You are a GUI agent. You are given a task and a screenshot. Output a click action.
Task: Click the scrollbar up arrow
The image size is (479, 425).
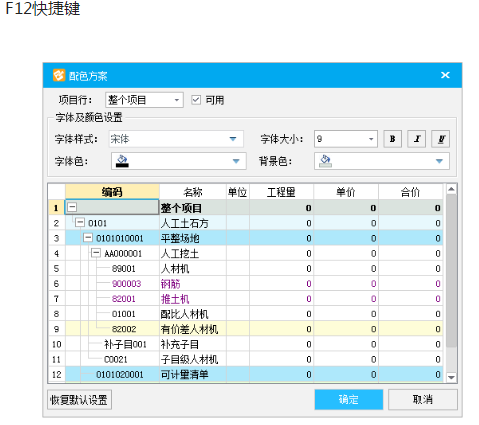pyautogui.click(x=451, y=189)
